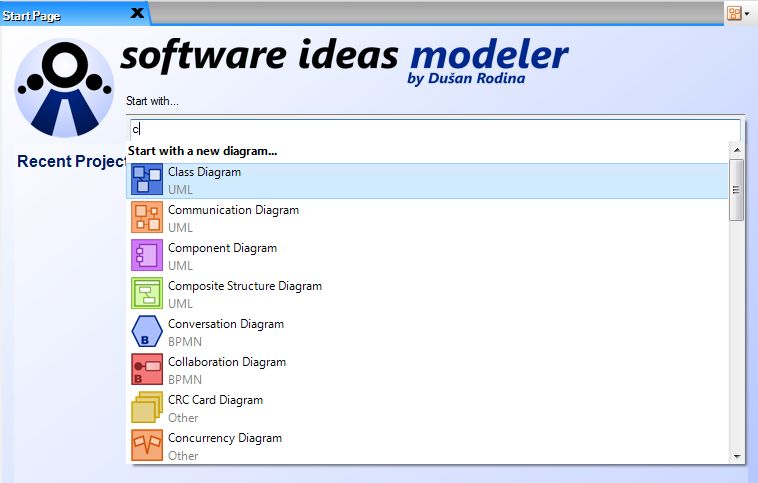The image size is (758, 483).
Task: Click the Start with search field
Action: coord(435,129)
